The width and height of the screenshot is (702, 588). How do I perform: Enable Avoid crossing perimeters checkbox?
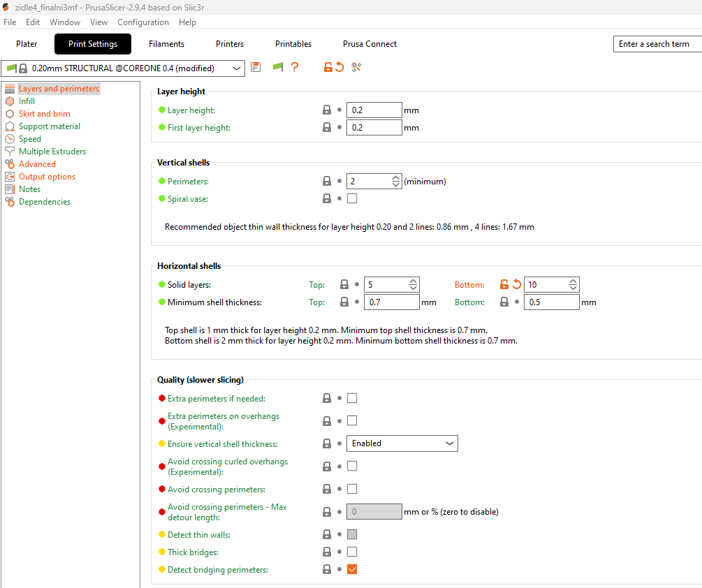[352, 489]
